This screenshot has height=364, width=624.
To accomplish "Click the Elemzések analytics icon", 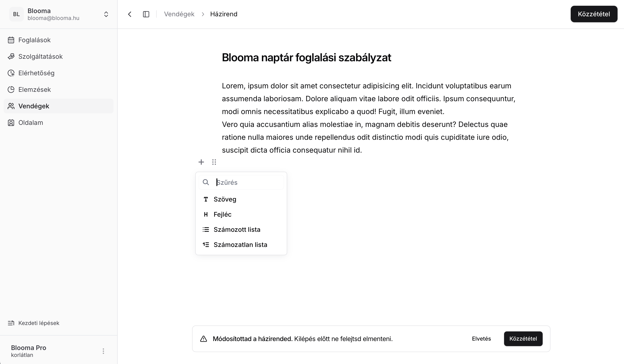I will tap(11, 90).
